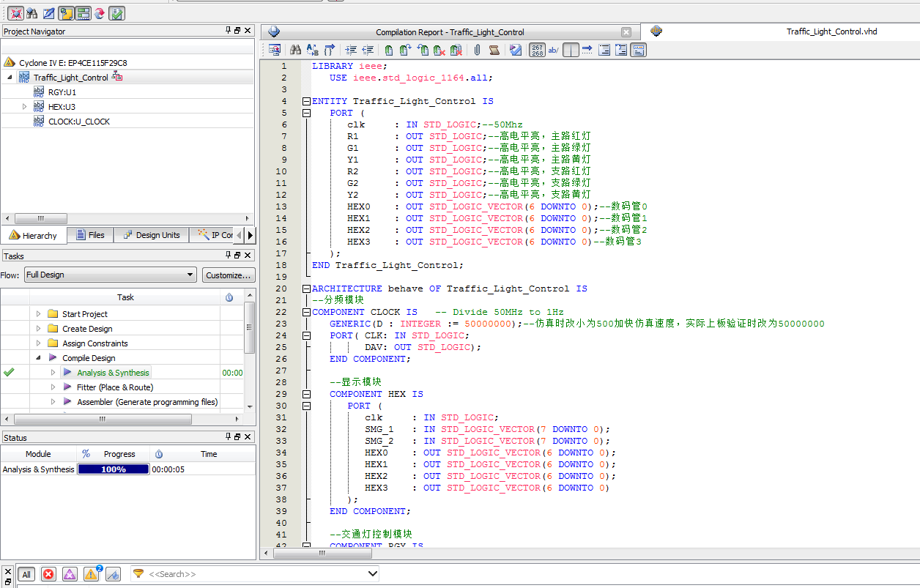Toggle line numbers display 267/268 icon

point(537,50)
